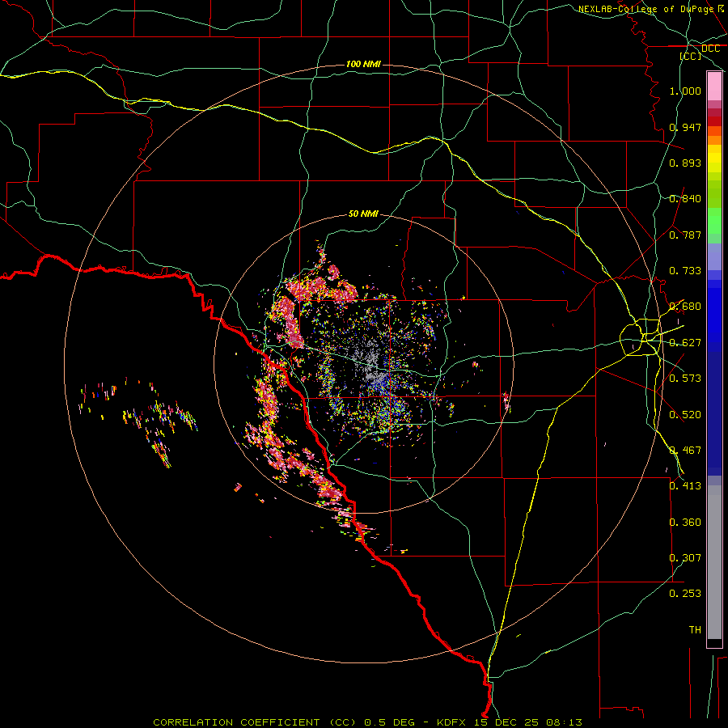The image size is (728, 728).
Task: Click the [CC] legend unit label
Action: point(691,56)
